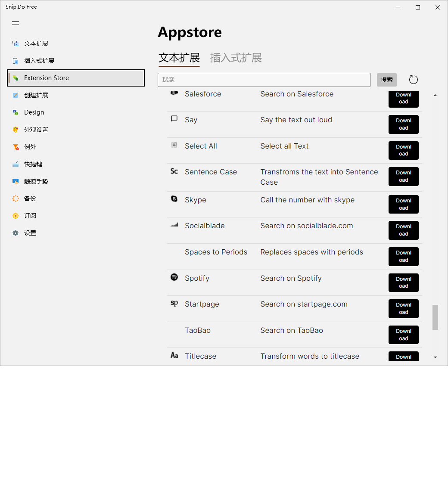
Task: Click the 'Socialblade' extension name
Action: pyautogui.click(x=205, y=226)
